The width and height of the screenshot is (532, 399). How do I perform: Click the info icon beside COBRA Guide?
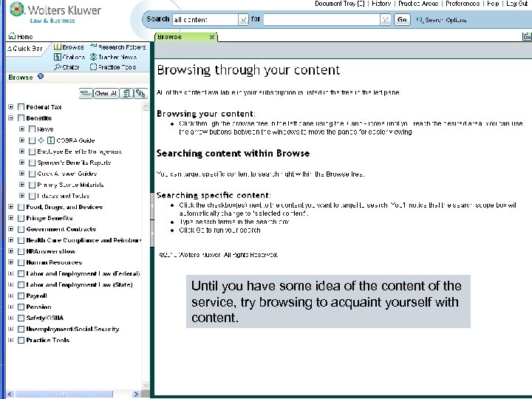(51, 140)
